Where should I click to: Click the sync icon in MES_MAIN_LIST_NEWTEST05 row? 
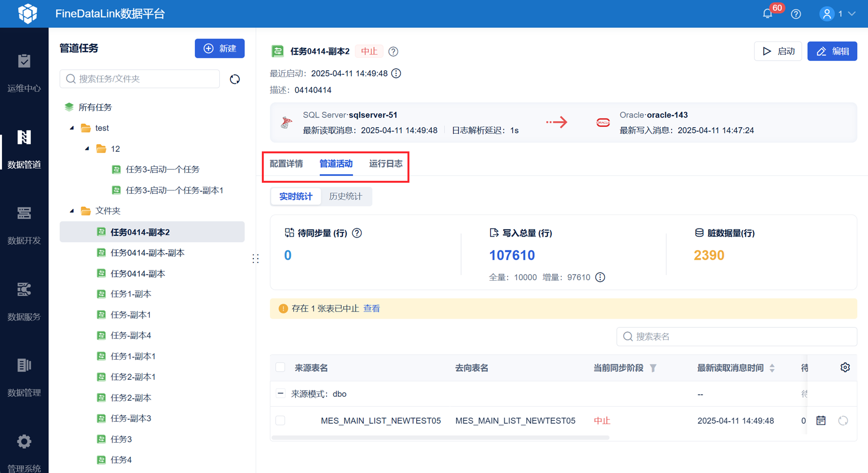coord(843,420)
